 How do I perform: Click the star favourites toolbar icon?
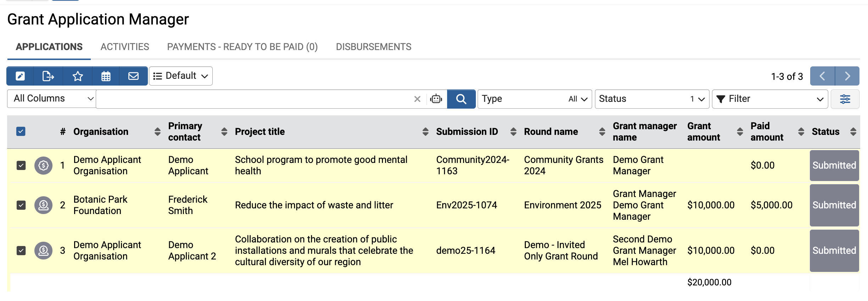pyautogui.click(x=78, y=76)
